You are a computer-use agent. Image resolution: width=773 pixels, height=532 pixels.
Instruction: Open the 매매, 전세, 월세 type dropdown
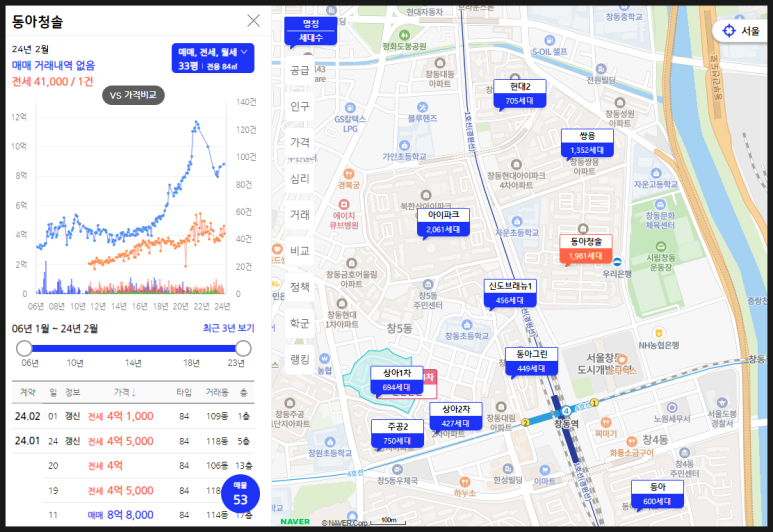[x=213, y=58]
